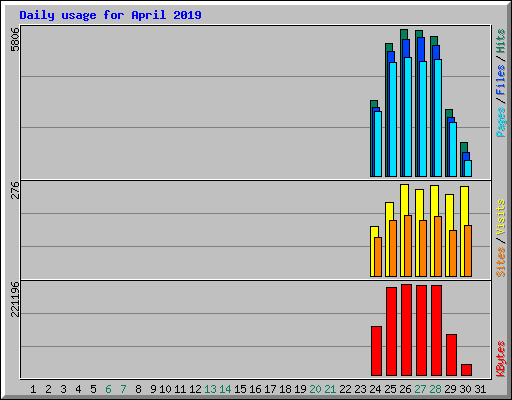Click the orange Sites bar for day 28
The height and width of the screenshot is (400, 512).
pyautogui.click(x=438, y=247)
